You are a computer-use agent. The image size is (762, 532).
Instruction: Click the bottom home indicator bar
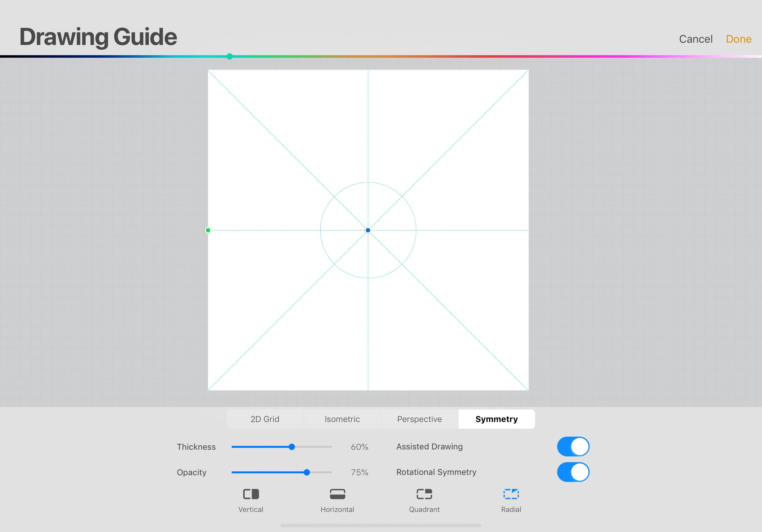[381, 525]
